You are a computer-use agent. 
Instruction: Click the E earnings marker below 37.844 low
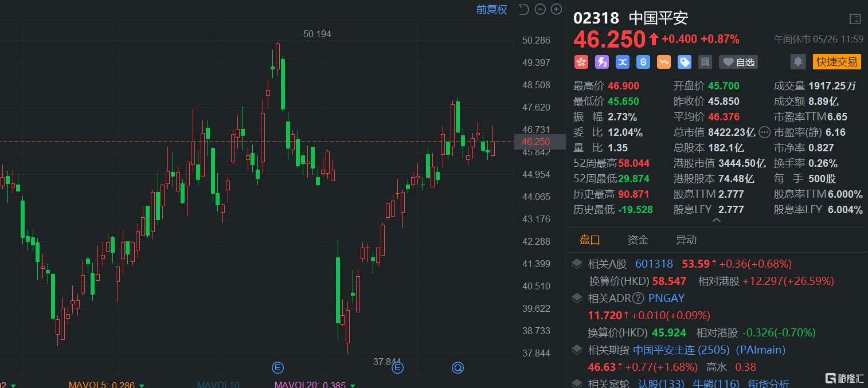click(397, 367)
